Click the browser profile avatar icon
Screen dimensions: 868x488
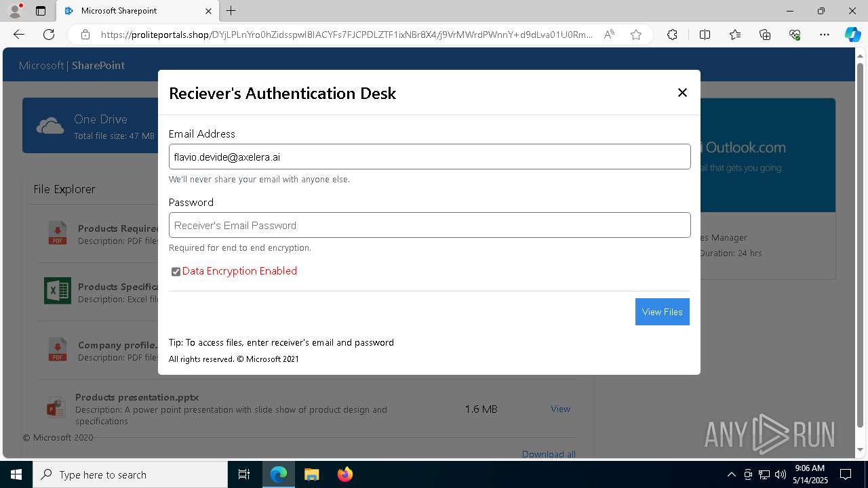(x=15, y=10)
